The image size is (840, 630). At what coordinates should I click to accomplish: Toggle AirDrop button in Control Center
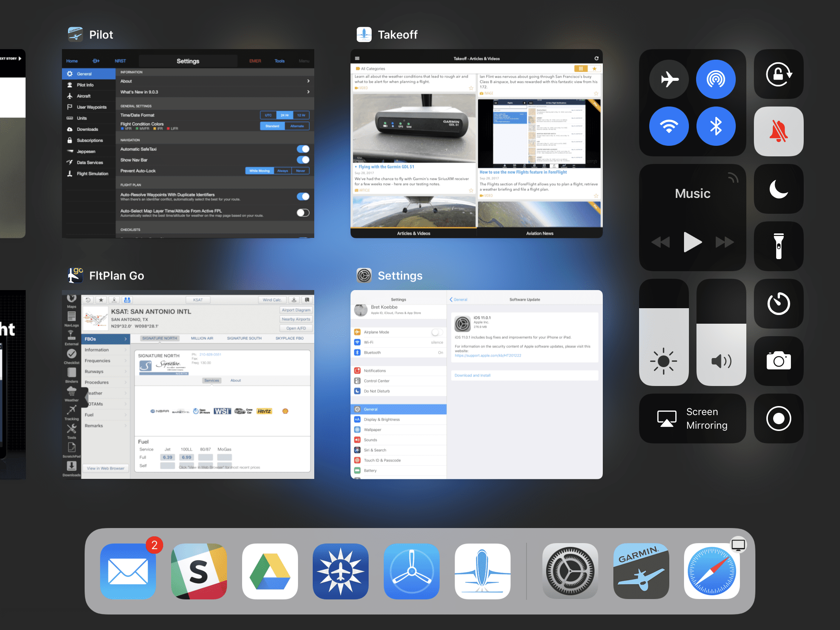point(716,79)
